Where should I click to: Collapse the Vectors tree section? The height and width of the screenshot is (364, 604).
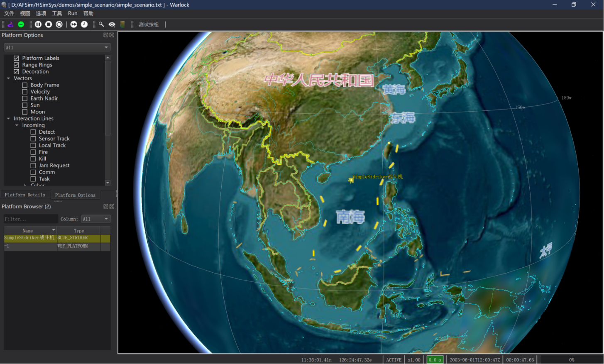point(8,78)
